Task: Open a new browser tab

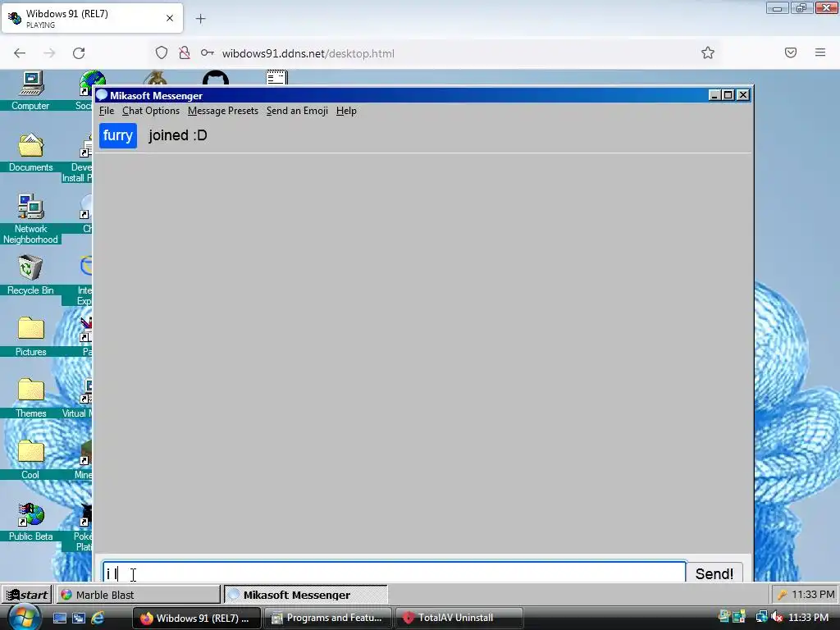Action: [x=200, y=19]
